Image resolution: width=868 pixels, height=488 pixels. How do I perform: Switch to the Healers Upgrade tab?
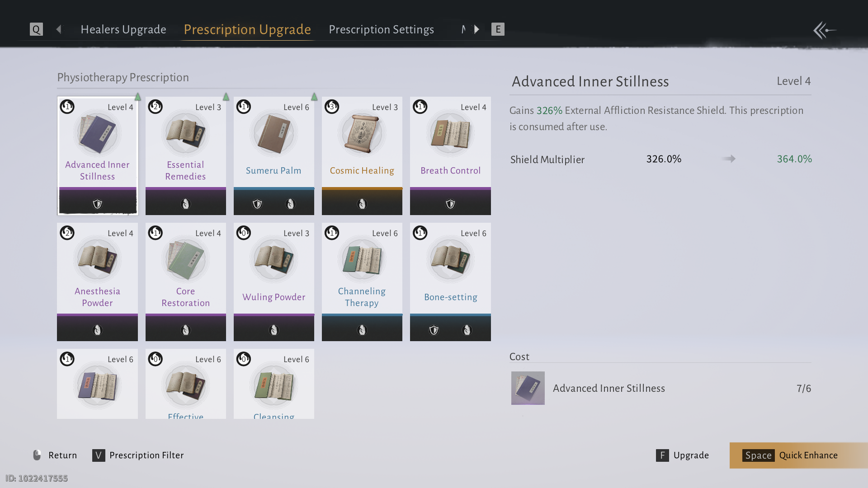coord(123,29)
